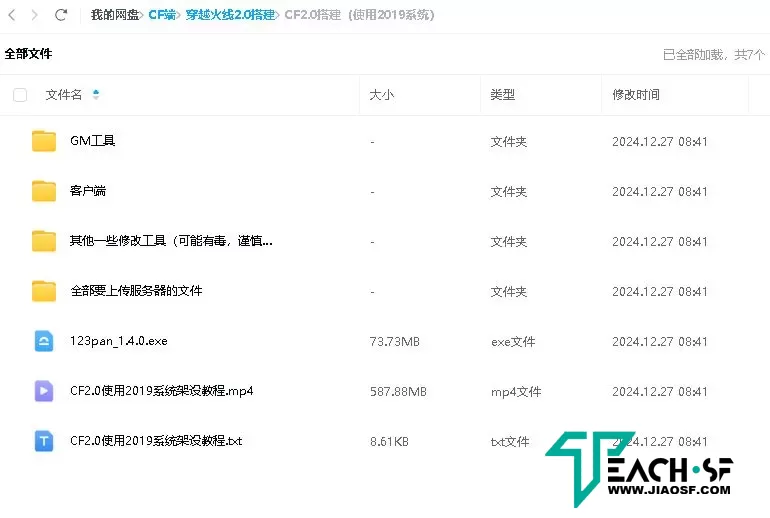Image resolution: width=770 pixels, height=518 pixels.
Task: Click the txt document file icon
Action: point(44,441)
